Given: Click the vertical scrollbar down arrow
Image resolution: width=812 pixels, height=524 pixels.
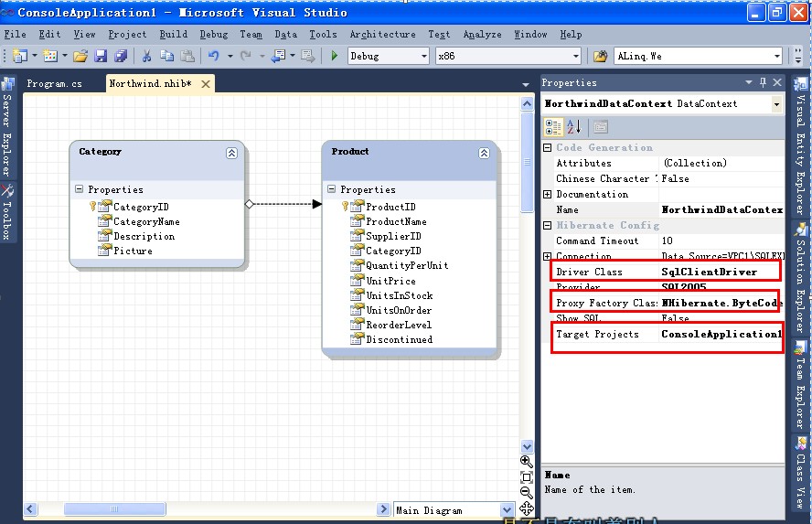Looking at the screenshot, I should click(527, 446).
